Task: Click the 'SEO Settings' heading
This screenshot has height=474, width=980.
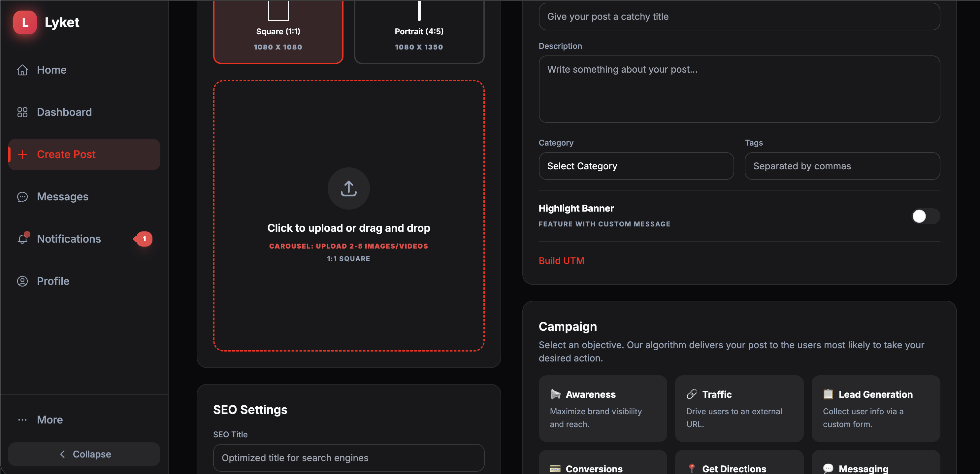Action: point(250,410)
